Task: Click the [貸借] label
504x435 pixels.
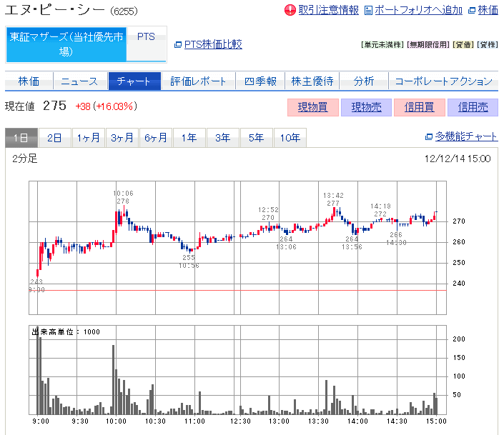Action: (x=463, y=45)
